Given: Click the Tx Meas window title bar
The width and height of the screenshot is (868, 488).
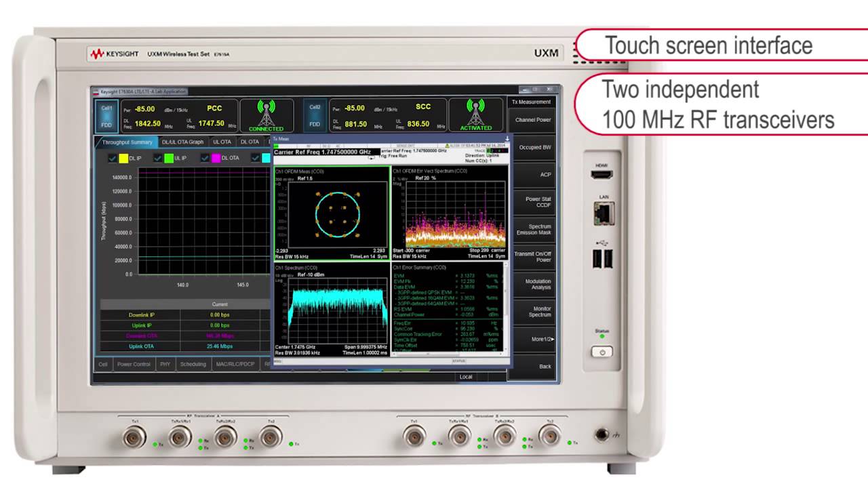Looking at the screenshot, I should click(x=391, y=138).
